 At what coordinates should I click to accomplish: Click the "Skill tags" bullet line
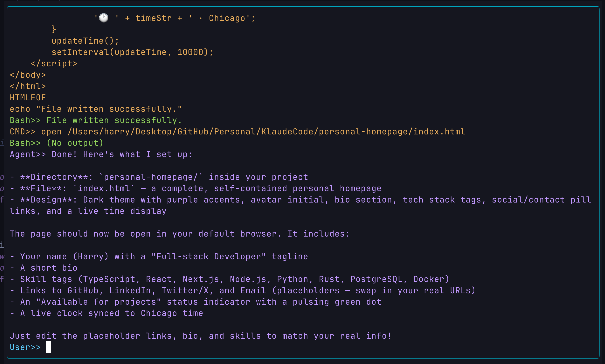point(230,279)
